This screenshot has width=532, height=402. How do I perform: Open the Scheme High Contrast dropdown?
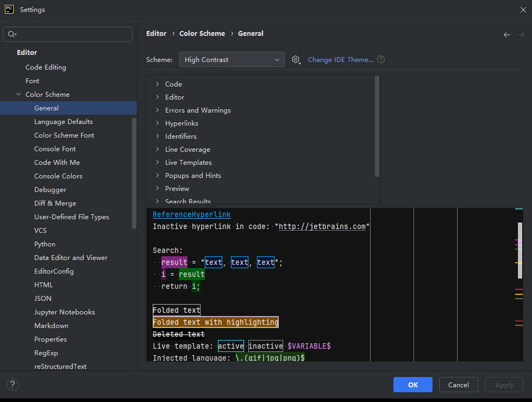[231, 60]
